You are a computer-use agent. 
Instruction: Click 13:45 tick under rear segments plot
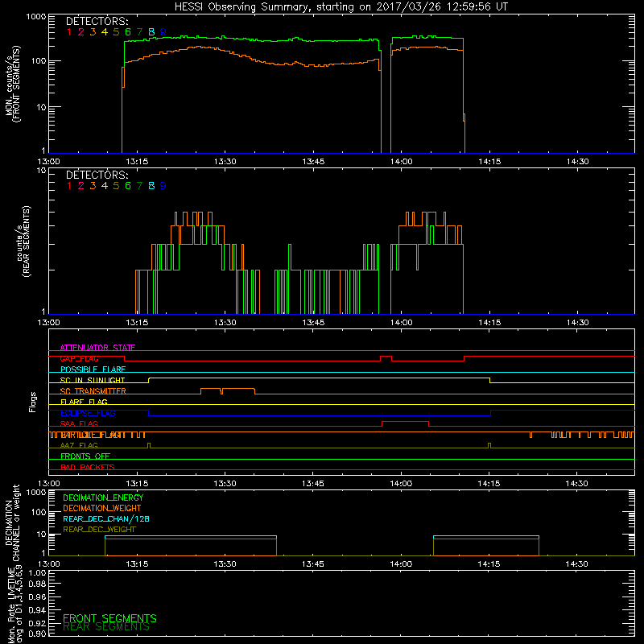coord(313,323)
